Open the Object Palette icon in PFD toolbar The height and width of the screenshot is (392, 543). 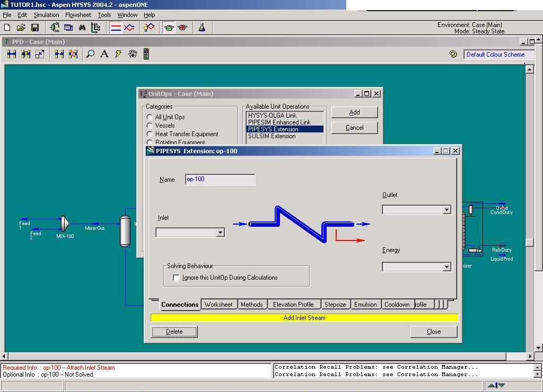point(146,54)
